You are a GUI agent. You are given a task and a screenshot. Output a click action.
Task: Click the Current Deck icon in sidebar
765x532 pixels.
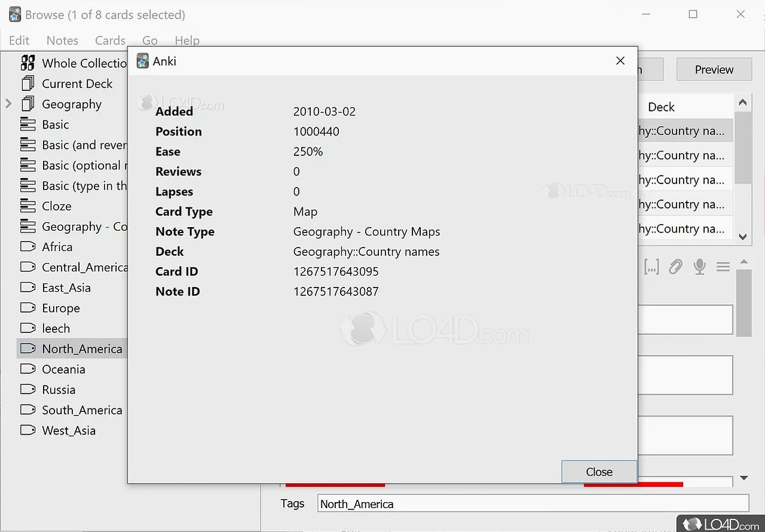[27, 84]
